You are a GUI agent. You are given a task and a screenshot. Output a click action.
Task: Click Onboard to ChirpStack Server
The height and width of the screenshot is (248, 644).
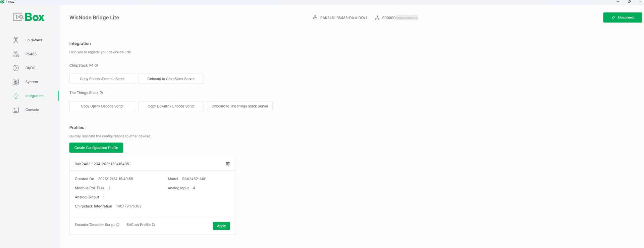pos(171,79)
